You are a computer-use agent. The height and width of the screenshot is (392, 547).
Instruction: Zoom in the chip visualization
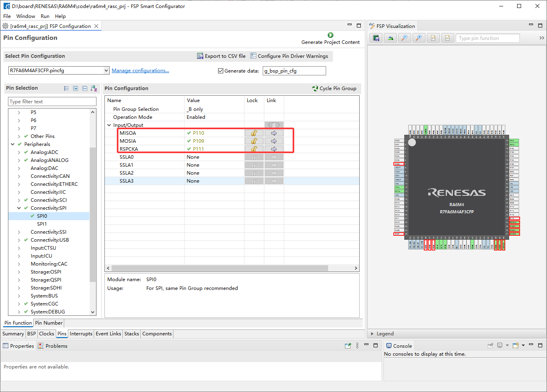point(419,38)
